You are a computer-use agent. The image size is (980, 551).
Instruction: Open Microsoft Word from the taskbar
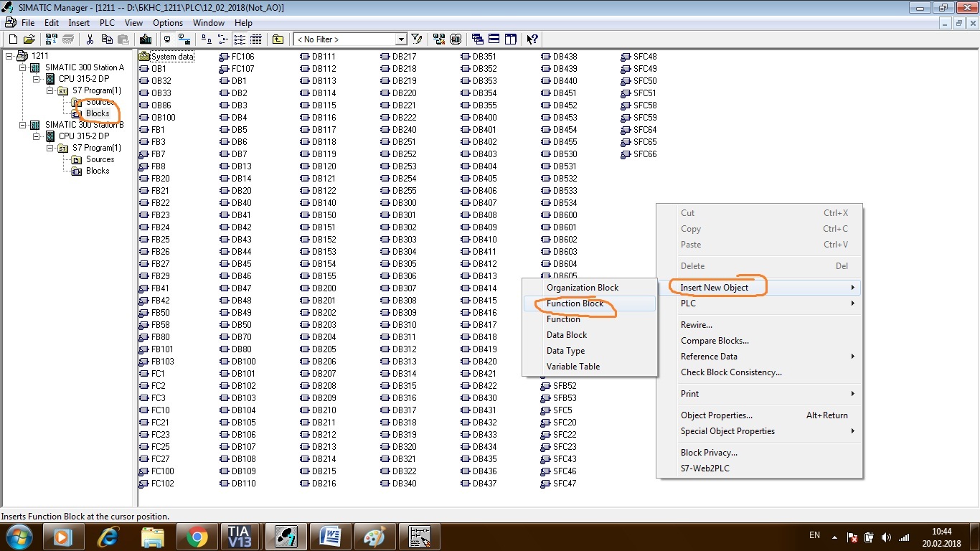point(331,537)
